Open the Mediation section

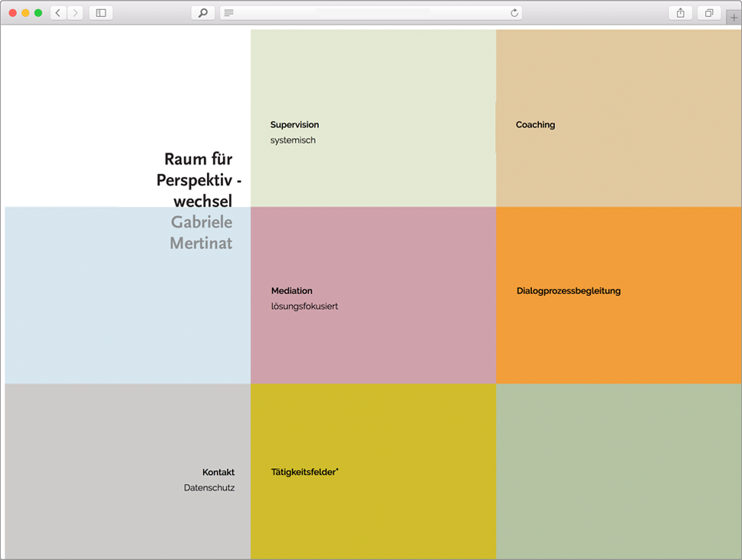(x=291, y=291)
